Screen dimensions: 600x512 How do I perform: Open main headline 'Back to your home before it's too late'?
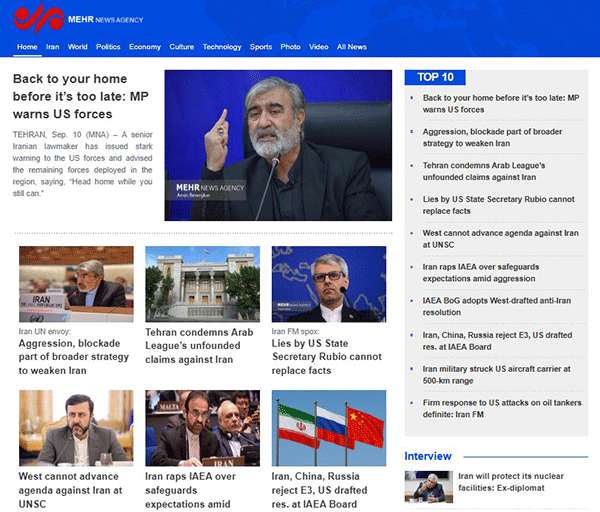(81, 96)
